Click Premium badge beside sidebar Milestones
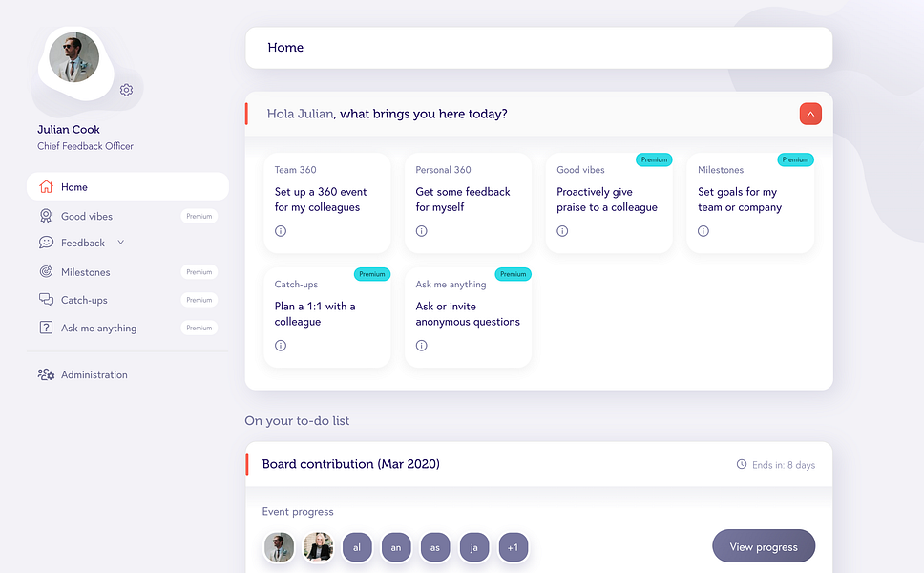924x573 pixels. point(199,272)
